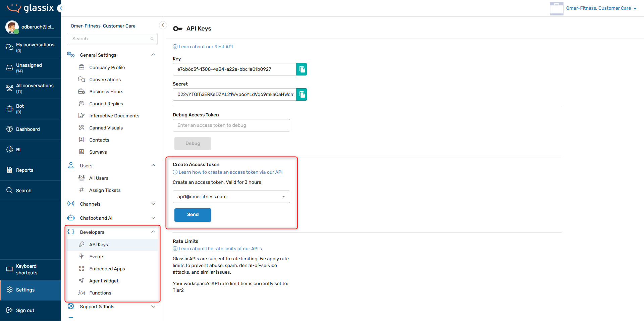The height and width of the screenshot is (321, 644).
Task: Expand the Support & Tools section
Action: click(153, 307)
